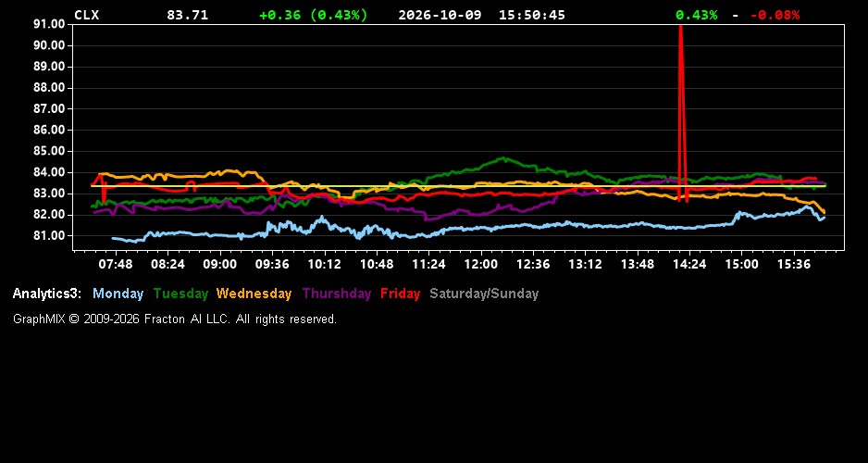Viewport: 868px width, 463px height.
Task: Click the green +0.36 (0.43%) change
Action: [x=314, y=15]
